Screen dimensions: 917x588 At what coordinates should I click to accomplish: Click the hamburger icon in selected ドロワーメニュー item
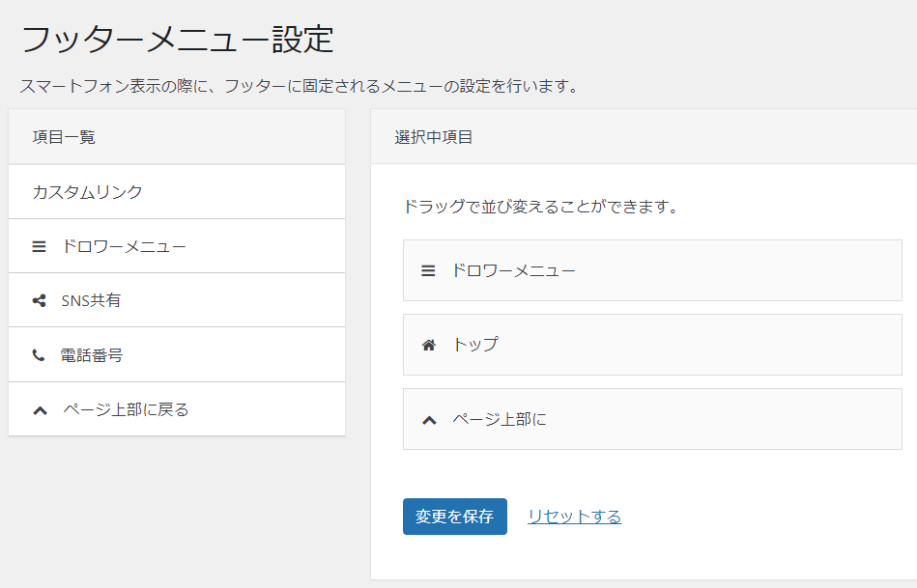click(x=428, y=270)
